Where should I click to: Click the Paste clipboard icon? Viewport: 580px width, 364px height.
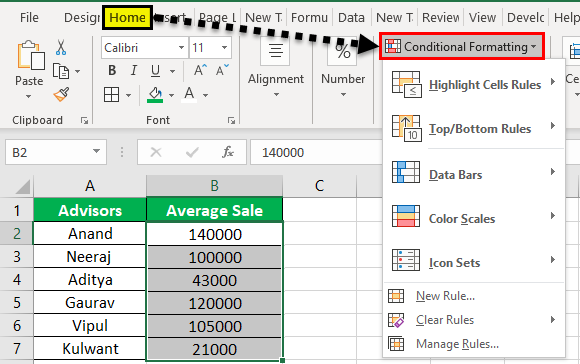pos(31,55)
